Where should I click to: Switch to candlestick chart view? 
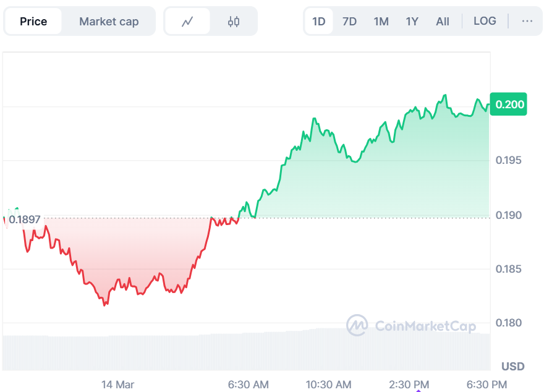233,22
